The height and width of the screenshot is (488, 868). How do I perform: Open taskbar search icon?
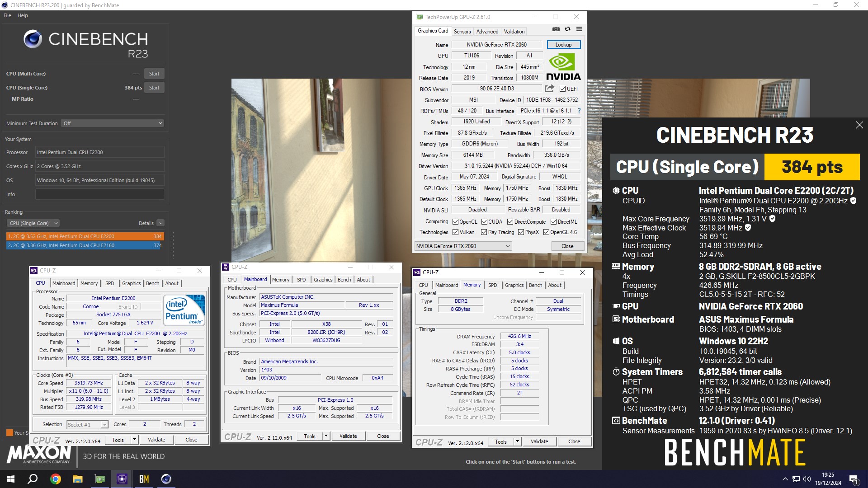click(33, 479)
